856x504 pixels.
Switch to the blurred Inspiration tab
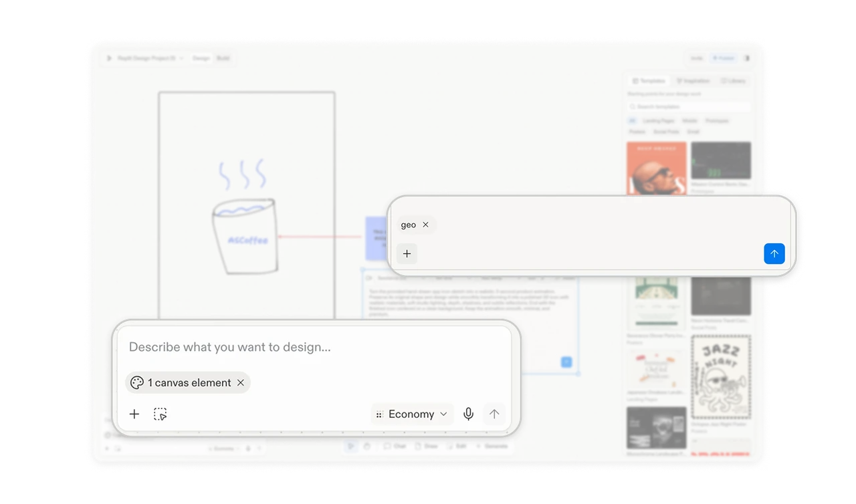pos(693,81)
